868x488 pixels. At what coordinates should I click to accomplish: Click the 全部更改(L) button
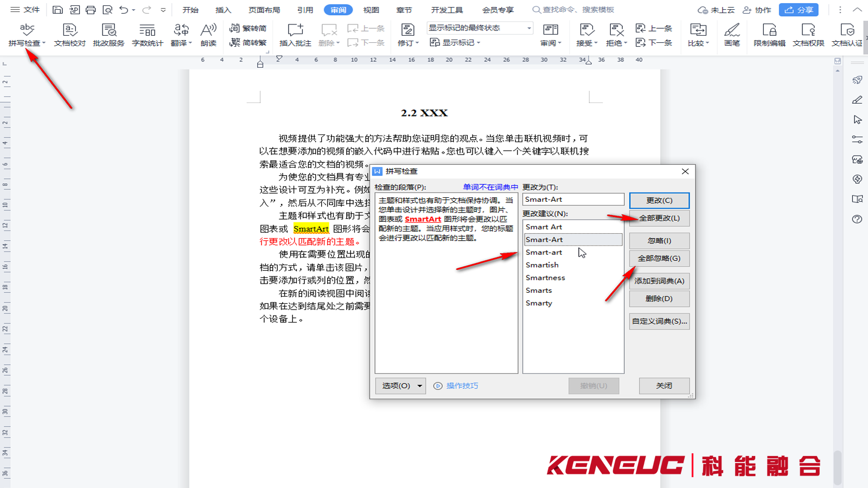(659, 218)
